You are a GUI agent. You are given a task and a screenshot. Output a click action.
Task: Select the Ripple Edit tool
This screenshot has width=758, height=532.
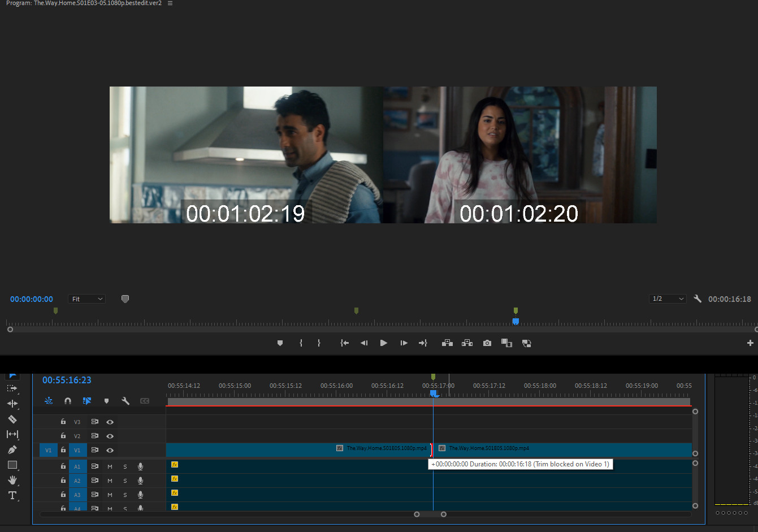(x=12, y=404)
